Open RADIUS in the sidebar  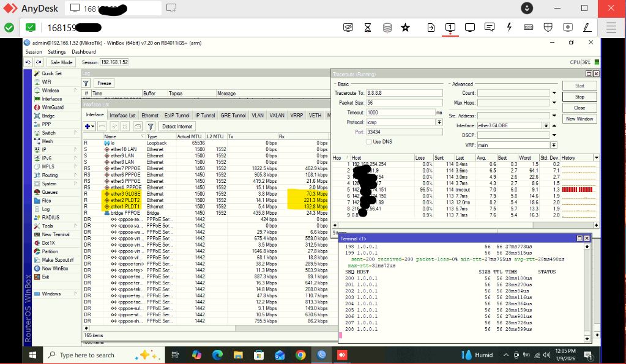click(x=50, y=218)
